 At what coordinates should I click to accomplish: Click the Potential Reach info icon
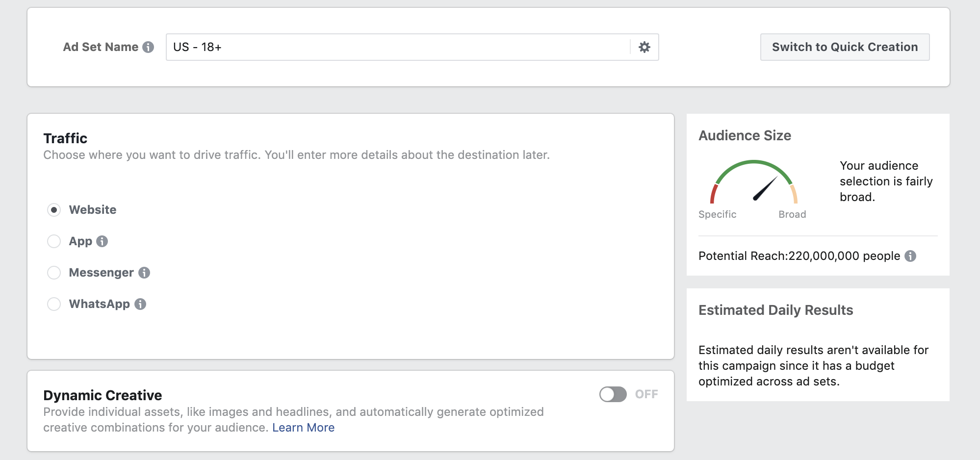910,256
